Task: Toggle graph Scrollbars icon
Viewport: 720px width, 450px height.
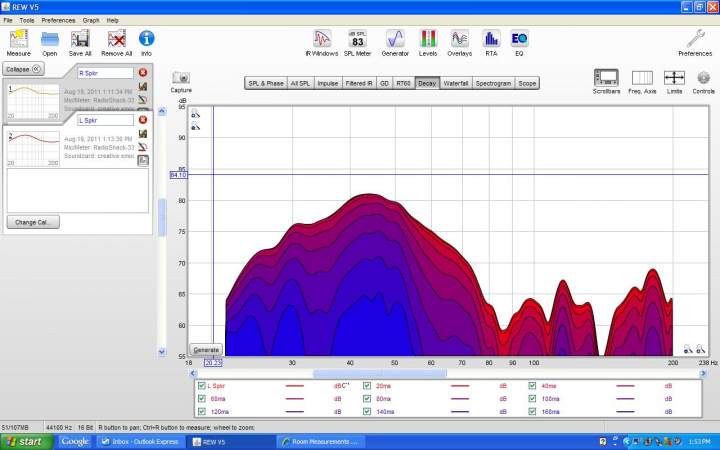Action: 606,77
